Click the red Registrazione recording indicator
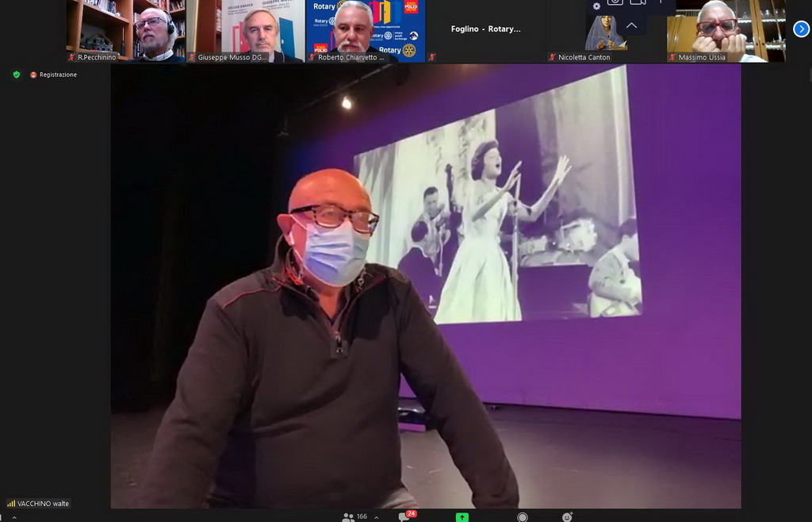Image resolution: width=812 pixels, height=522 pixels. coord(54,75)
